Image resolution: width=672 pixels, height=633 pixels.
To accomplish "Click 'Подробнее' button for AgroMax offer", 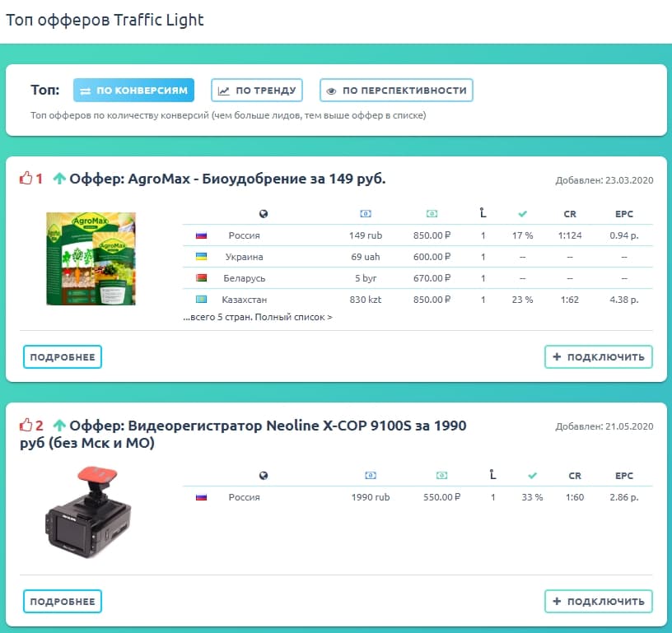I will (63, 356).
